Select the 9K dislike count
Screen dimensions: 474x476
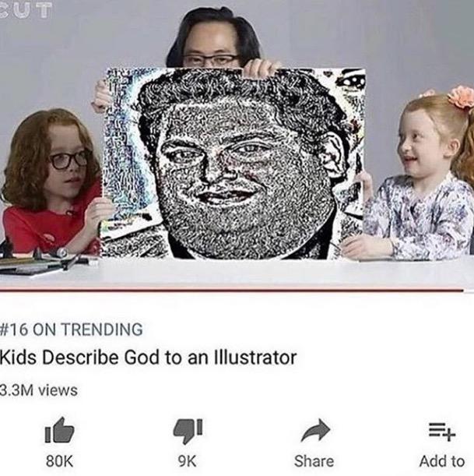[x=187, y=461]
